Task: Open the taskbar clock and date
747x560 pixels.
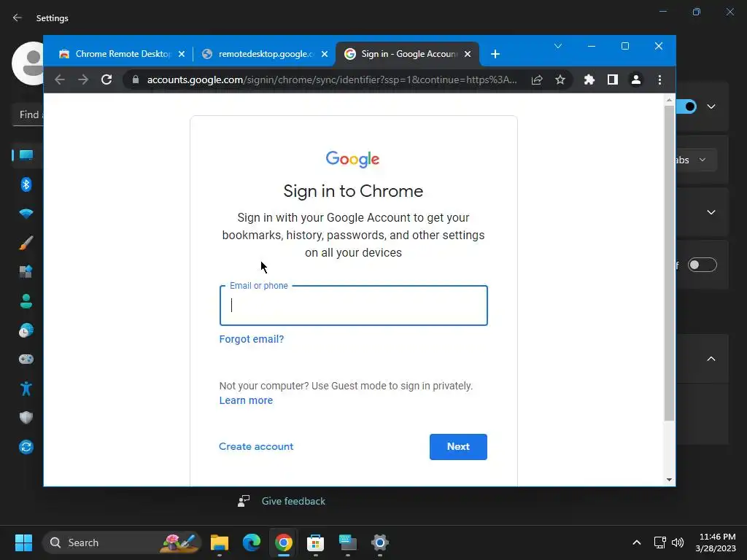Action: (x=716, y=542)
